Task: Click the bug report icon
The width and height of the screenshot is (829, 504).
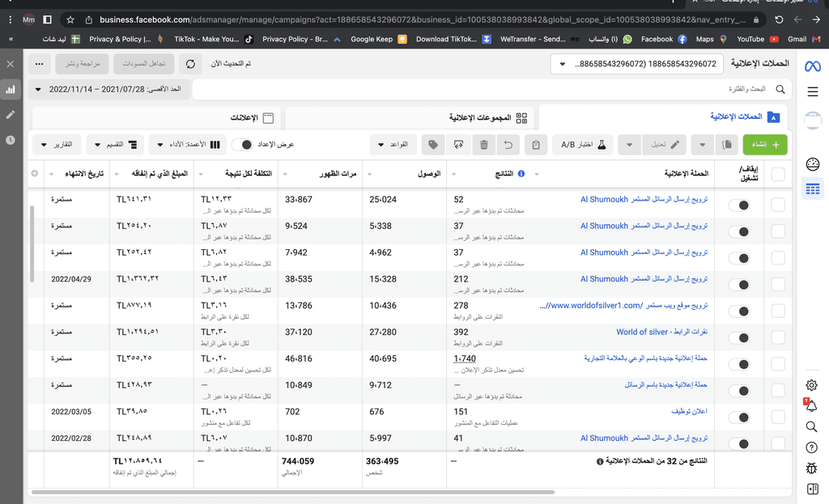Action: coord(811,468)
